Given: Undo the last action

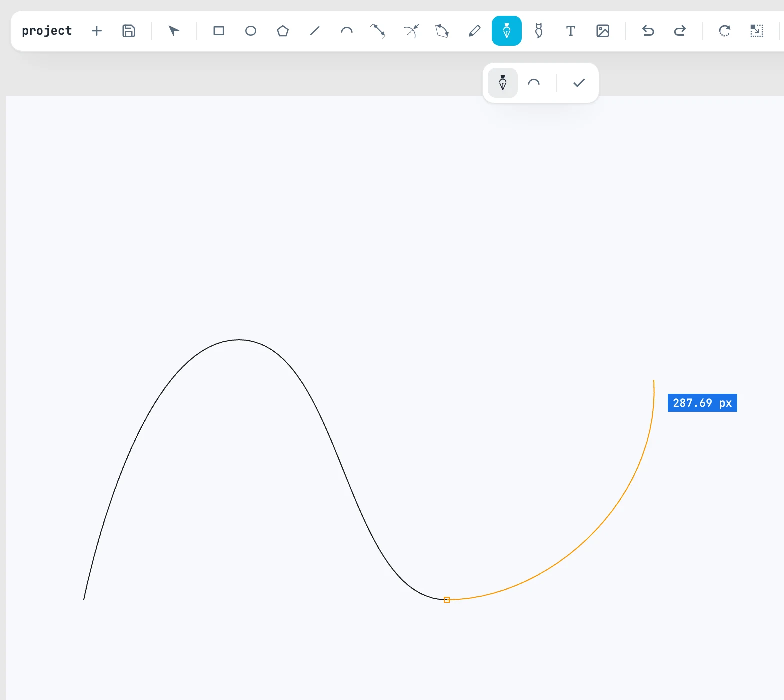Looking at the screenshot, I should (648, 31).
